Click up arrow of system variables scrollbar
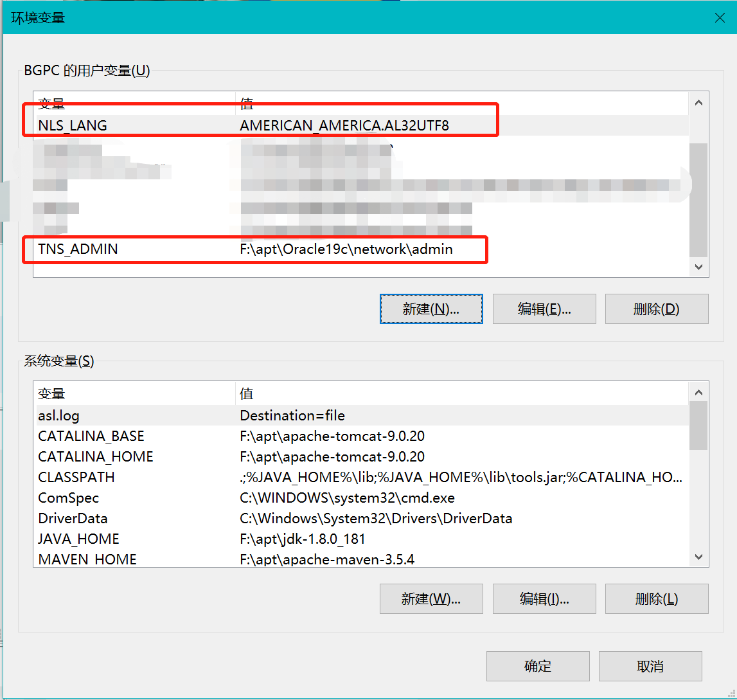 point(699,393)
